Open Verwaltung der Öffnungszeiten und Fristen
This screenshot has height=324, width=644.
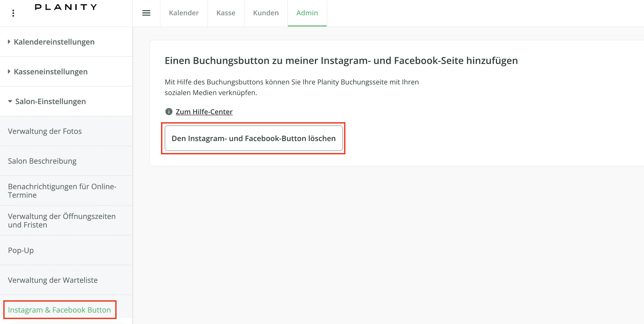(62, 220)
